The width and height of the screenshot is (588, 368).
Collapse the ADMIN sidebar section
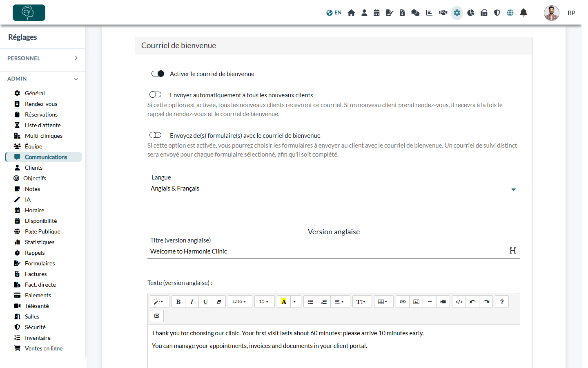click(x=42, y=79)
